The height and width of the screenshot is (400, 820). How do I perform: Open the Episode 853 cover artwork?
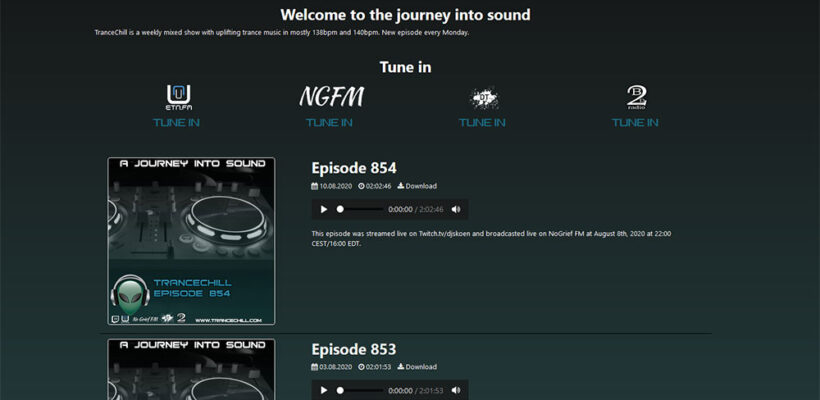click(191, 369)
